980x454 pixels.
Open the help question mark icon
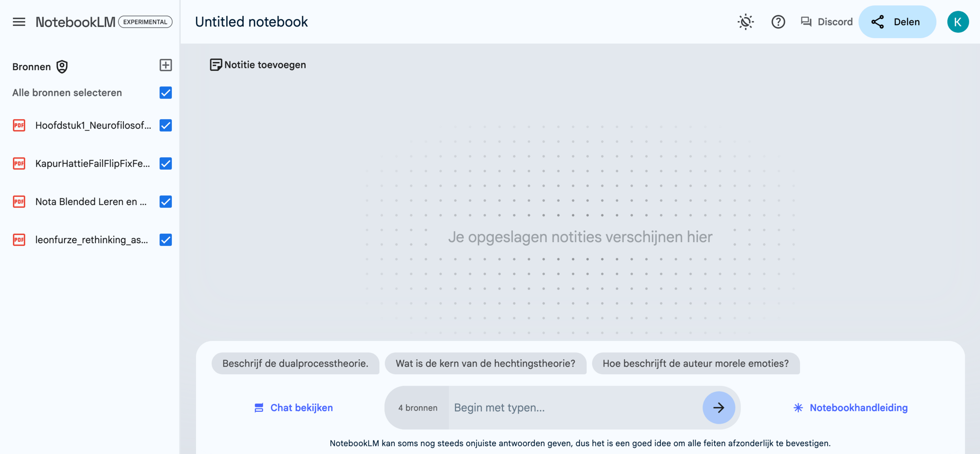click(x=778, y=22)
